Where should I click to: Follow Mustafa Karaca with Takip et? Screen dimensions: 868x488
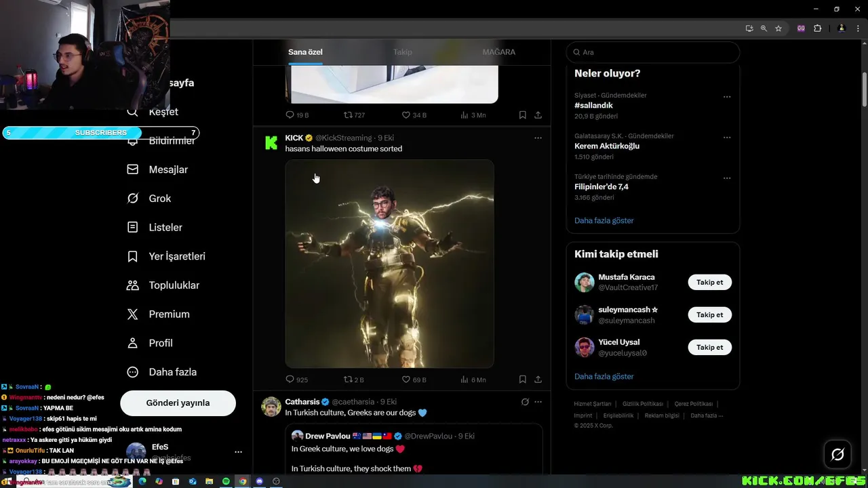[x=710, y=283]
